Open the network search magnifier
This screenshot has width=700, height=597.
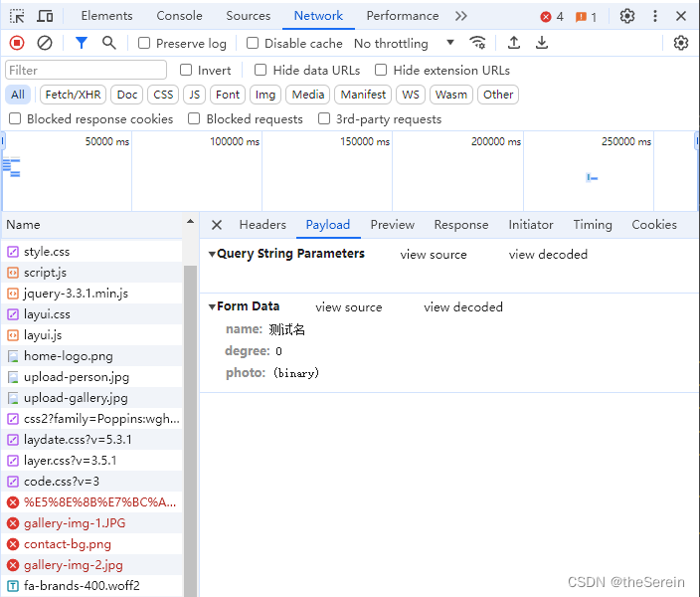tap(109, 44)
